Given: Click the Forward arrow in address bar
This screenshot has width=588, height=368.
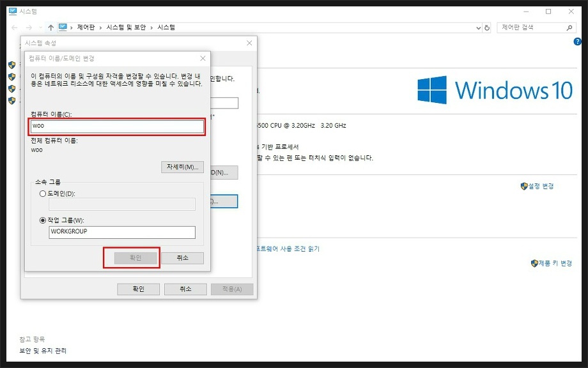Looking at the screenshot, I should (29, 27).
